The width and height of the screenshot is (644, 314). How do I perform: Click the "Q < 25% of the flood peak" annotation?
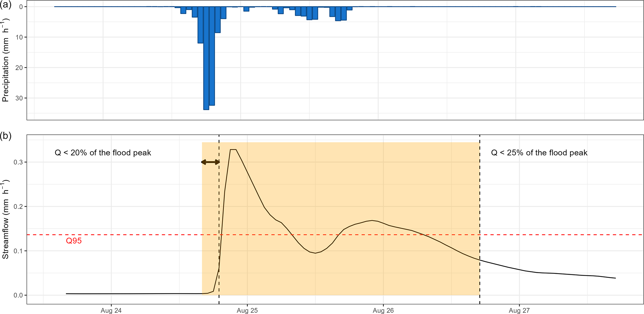click(x=539, y=153)
